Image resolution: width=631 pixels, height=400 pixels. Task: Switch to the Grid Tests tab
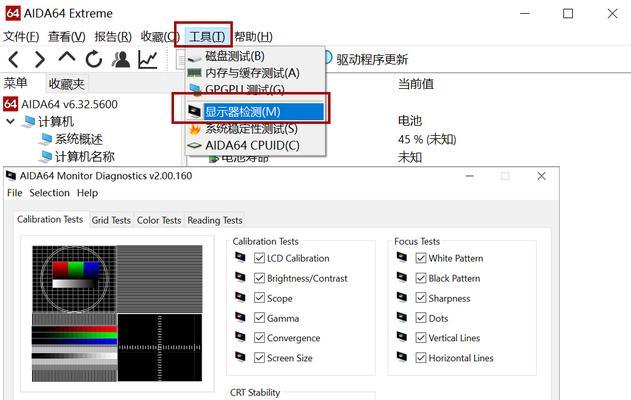(x=111, y=220)
